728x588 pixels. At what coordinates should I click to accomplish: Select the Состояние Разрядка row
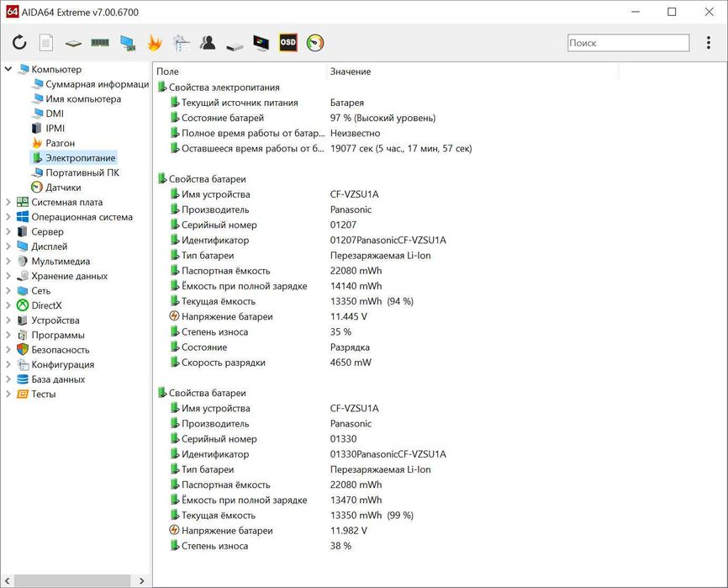[x=270, y=347]
